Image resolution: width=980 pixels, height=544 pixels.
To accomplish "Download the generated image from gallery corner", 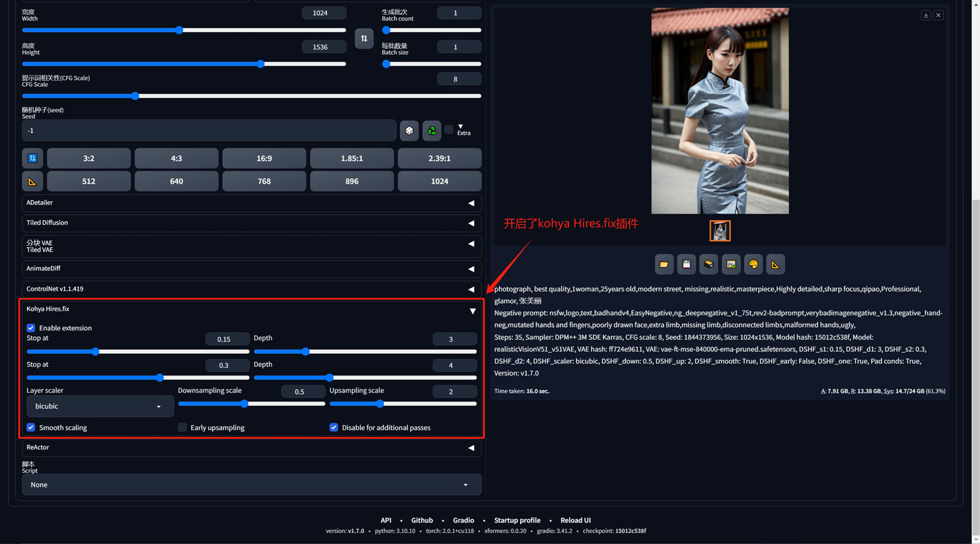I will [926, 15].
